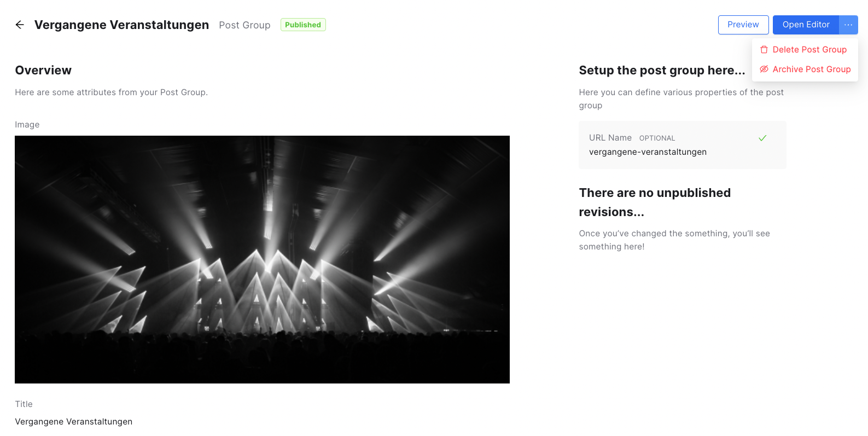Click the Title value text below image
This screenshot has height=436, width=868.
[74, 422]
